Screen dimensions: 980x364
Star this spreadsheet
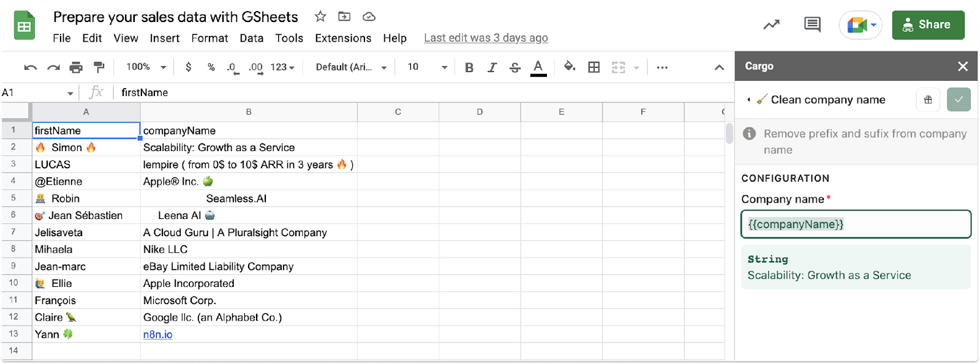(320, 17)
